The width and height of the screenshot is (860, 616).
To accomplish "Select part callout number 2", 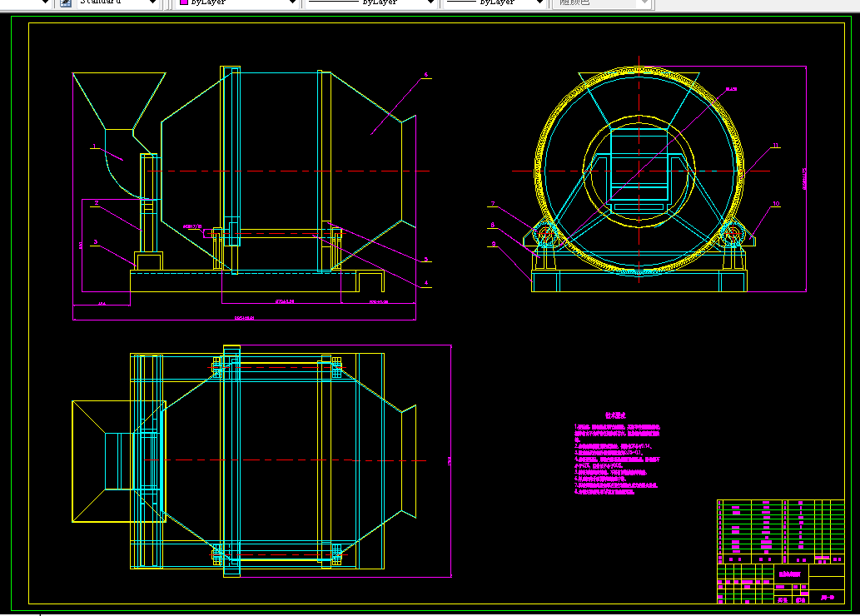I will (97, 203).
